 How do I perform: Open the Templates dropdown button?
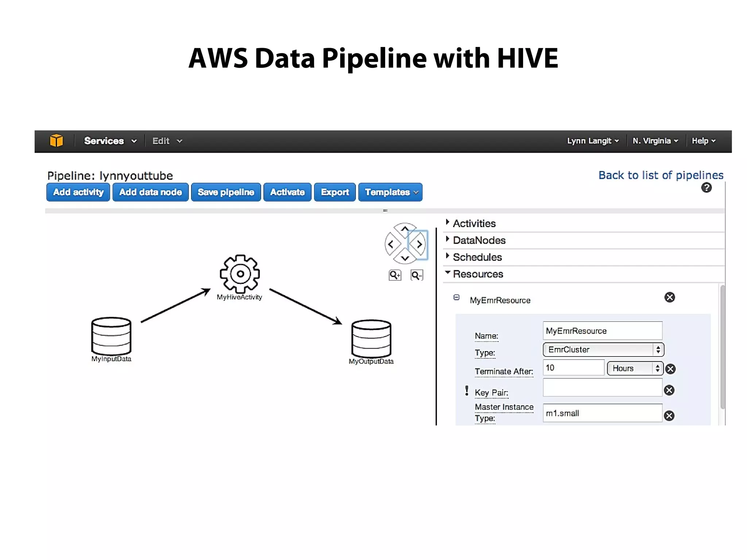tap(390, 192)
